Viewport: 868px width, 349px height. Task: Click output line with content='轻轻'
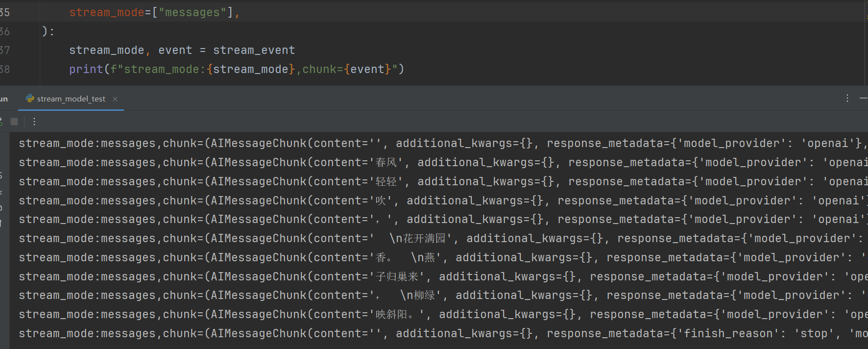tap(443, 181)
